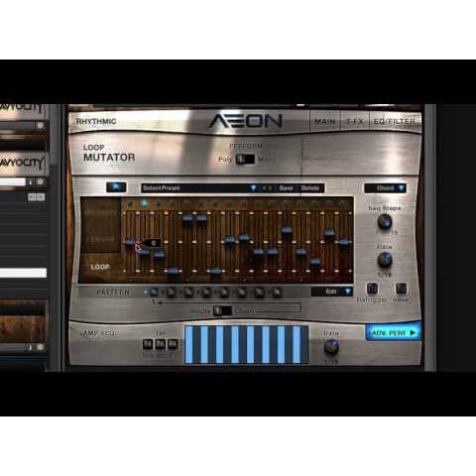
Task: Open the Select Preset dropdown
Action: (x=199, y=188)
